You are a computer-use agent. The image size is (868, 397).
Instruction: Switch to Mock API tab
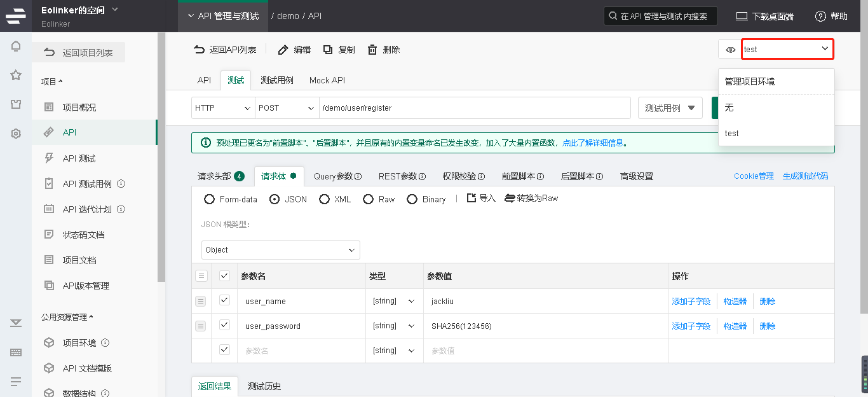pos(327,80)
